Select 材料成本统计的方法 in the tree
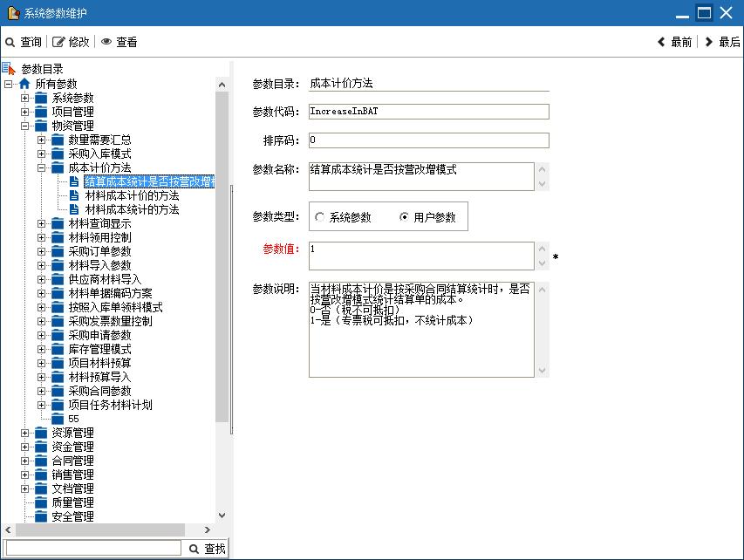 (x=132, y=209)
